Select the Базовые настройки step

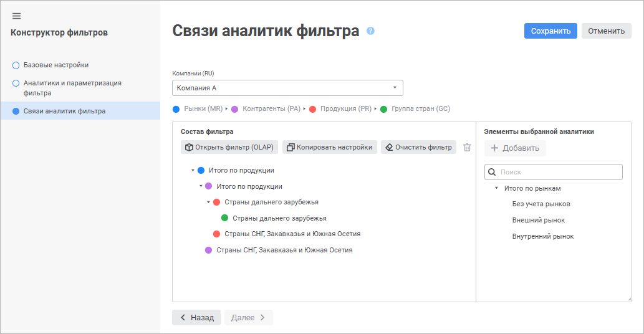pos(56,65)
